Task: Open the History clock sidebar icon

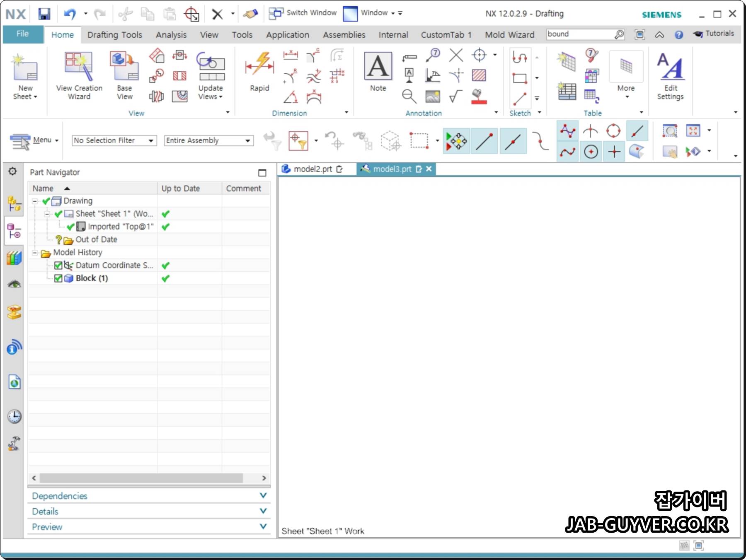Action: coord(14,416)
